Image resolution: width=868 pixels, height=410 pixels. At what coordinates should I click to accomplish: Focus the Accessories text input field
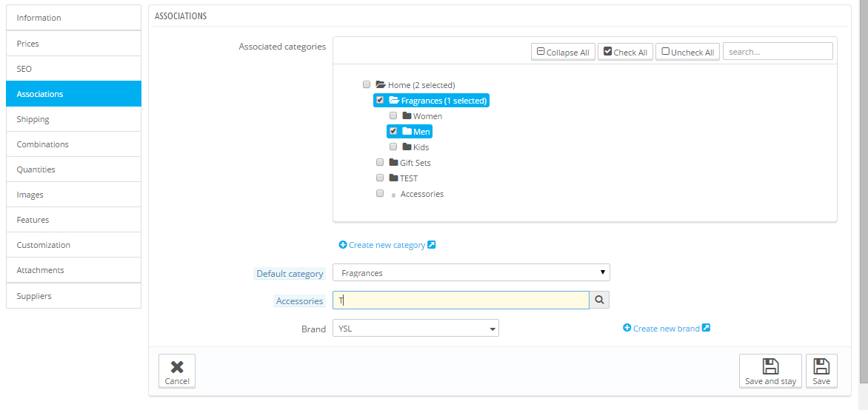click(x=461, y=300)
